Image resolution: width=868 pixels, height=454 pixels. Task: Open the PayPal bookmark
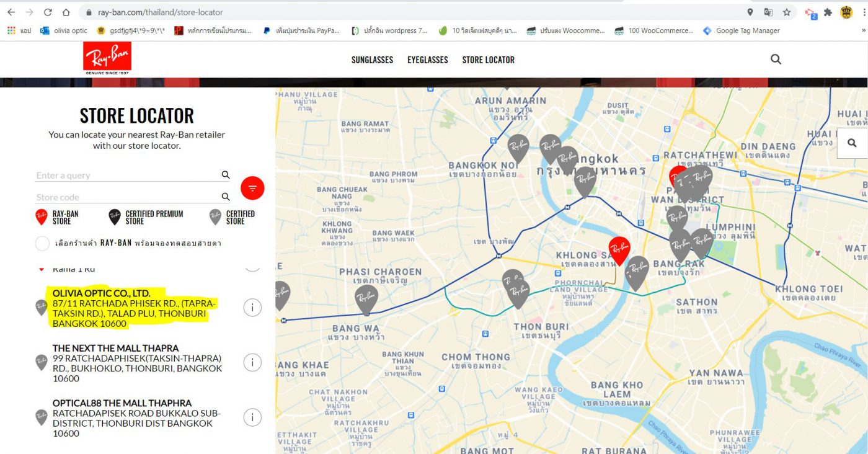pos(301,30)
